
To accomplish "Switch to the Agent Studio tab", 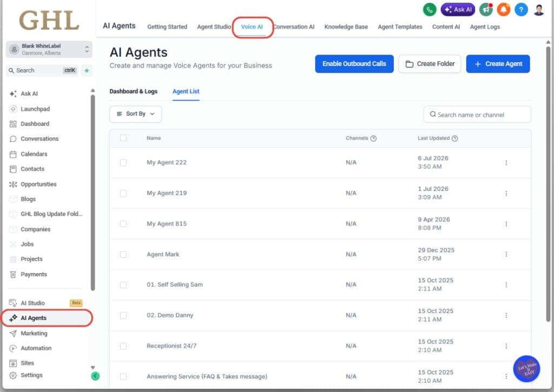I will (x=214, y=27).
